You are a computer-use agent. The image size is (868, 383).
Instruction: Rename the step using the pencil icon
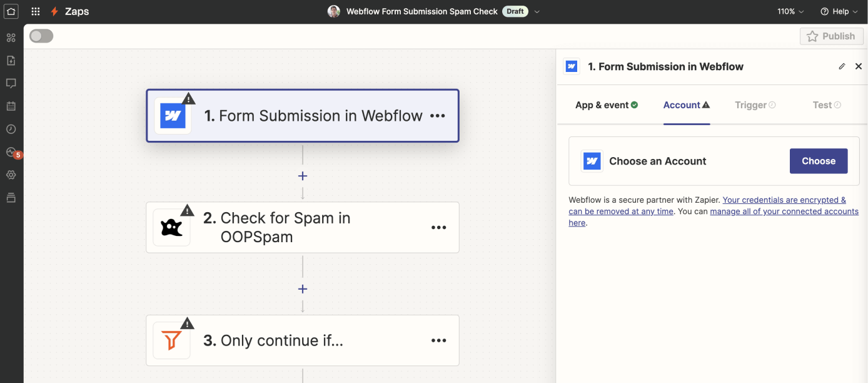[842, 66]
